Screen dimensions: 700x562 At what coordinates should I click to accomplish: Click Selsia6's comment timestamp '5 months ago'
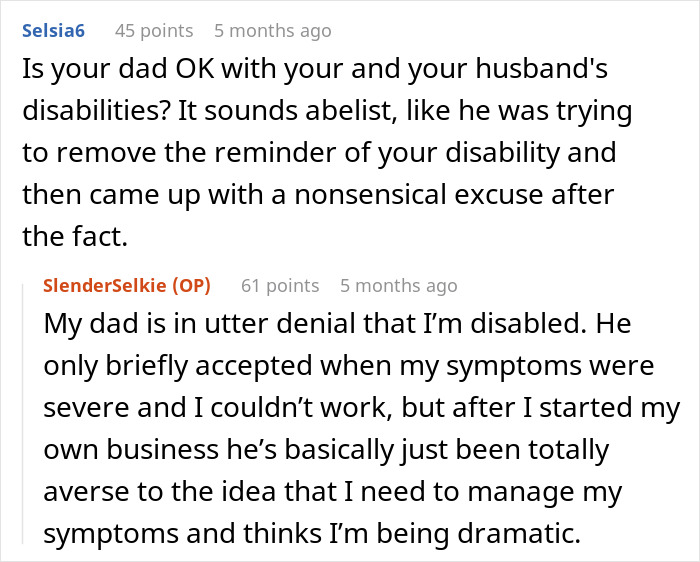point(269,31)
